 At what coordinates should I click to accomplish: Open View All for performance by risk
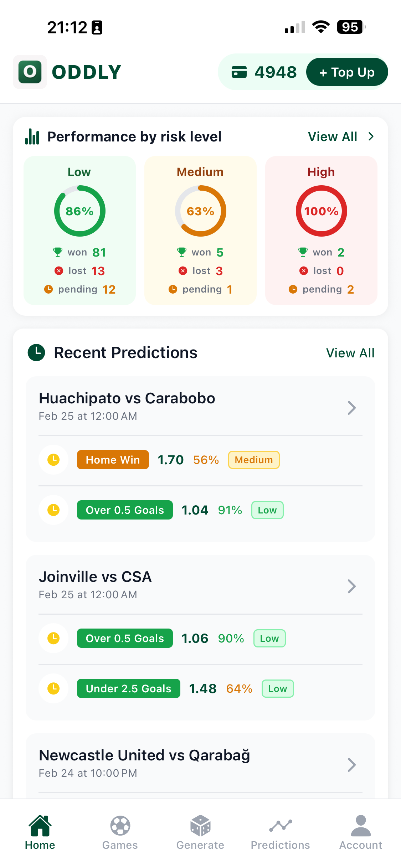point(341,137)
